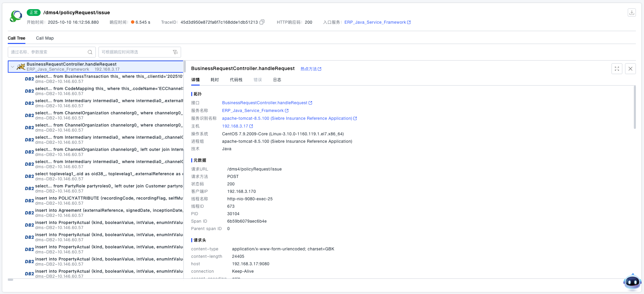
Task: Copy the TraceID using the copy icon
Action: coord(262,22)
